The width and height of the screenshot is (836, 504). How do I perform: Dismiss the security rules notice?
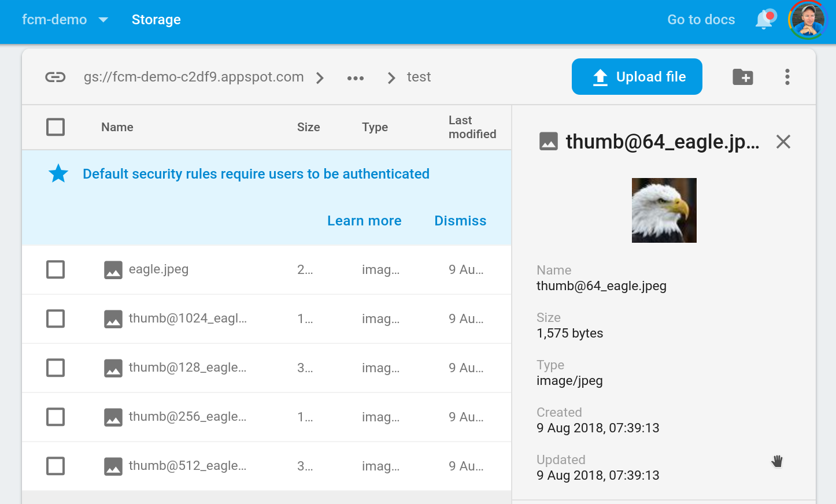460,220
